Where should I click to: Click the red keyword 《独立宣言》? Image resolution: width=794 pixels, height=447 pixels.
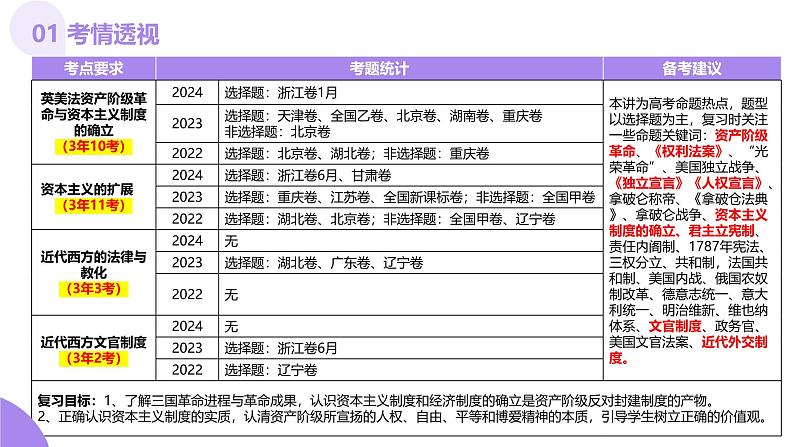pos(648,183)
